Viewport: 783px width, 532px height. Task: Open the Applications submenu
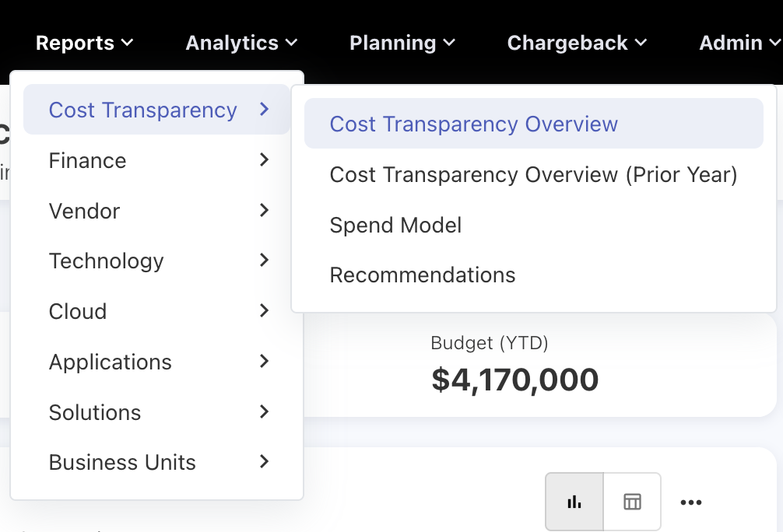[x=156, y=362]
